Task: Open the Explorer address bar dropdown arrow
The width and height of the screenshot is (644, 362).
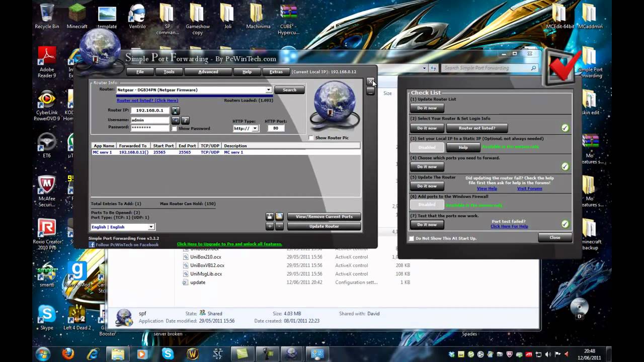Action: coord(425,68)
